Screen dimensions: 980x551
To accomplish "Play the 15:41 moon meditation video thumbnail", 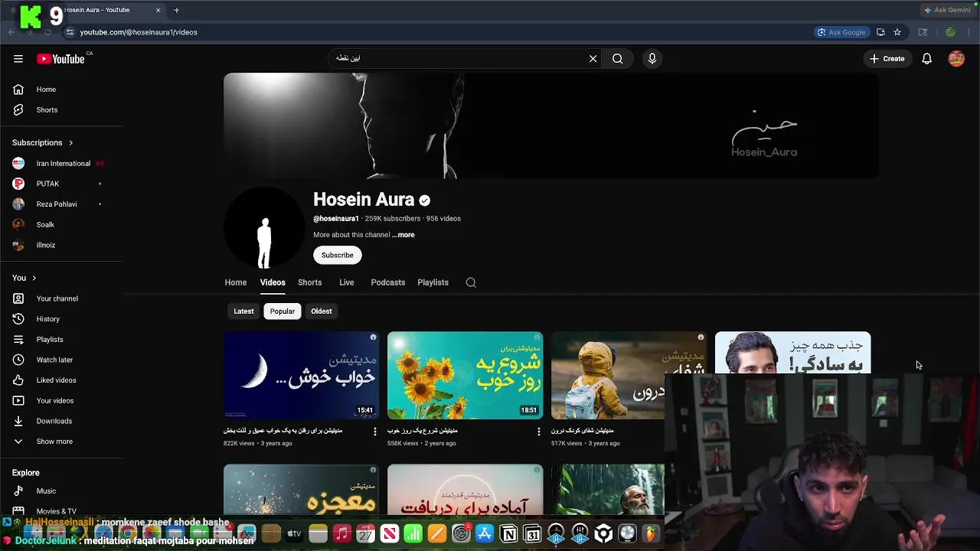I will (301, 375).
